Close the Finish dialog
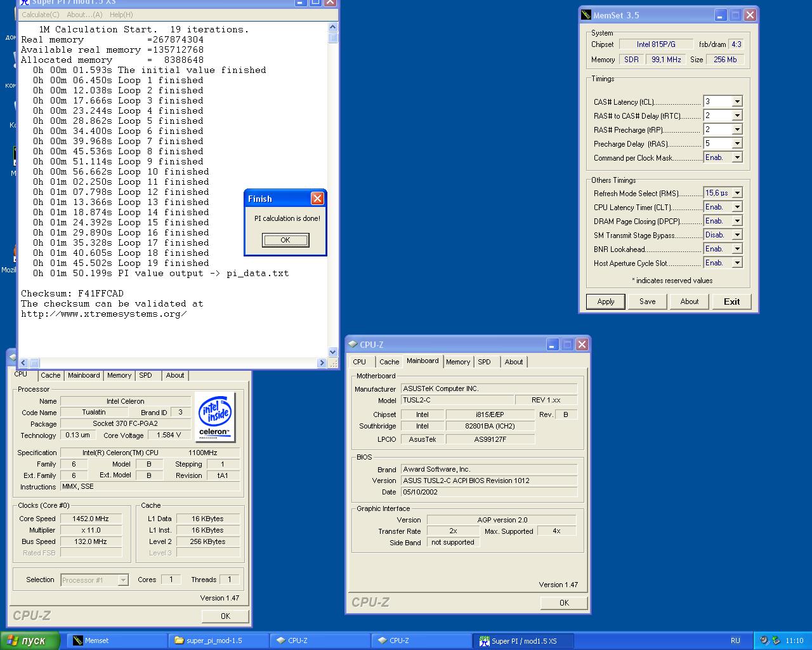 tap(317, 199)
